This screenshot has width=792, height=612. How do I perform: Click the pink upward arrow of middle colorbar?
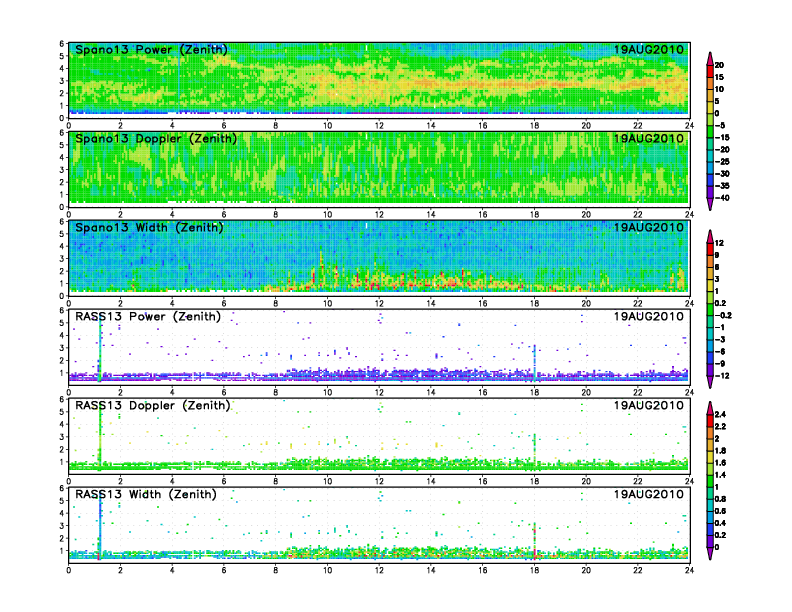coord(710,236)
